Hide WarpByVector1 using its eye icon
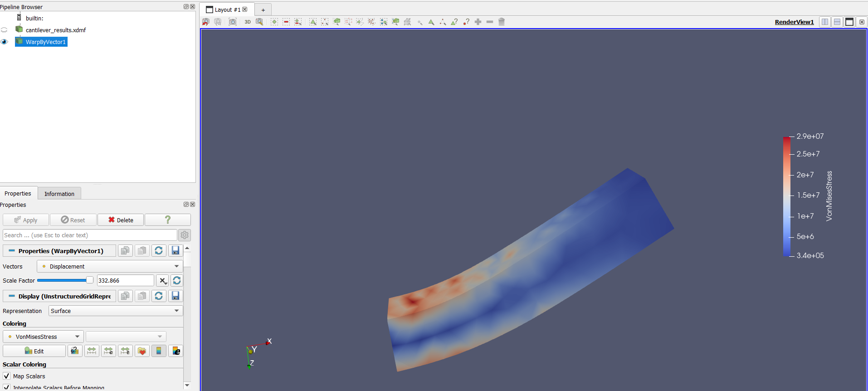 (x=4, y=42)
